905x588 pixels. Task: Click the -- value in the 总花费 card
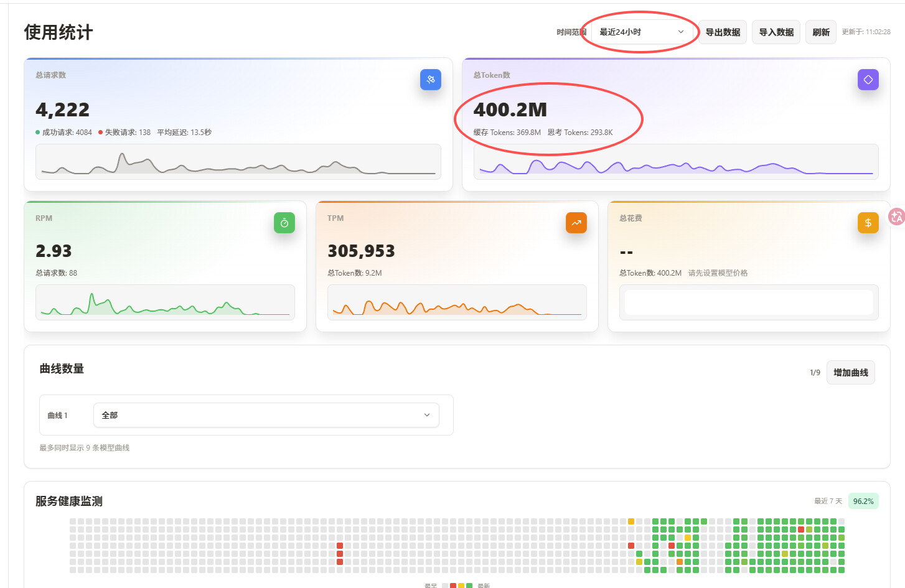pyautogui.click(x=626, y=252)
